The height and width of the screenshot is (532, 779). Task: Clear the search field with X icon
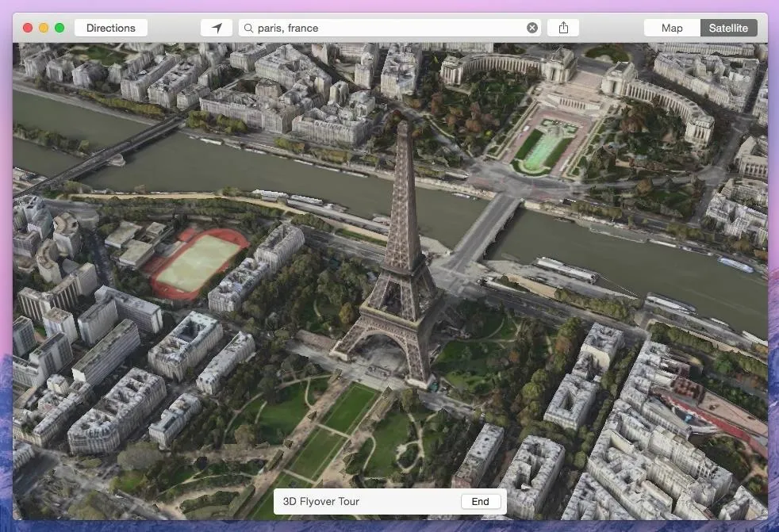click(x=531, y=28)
